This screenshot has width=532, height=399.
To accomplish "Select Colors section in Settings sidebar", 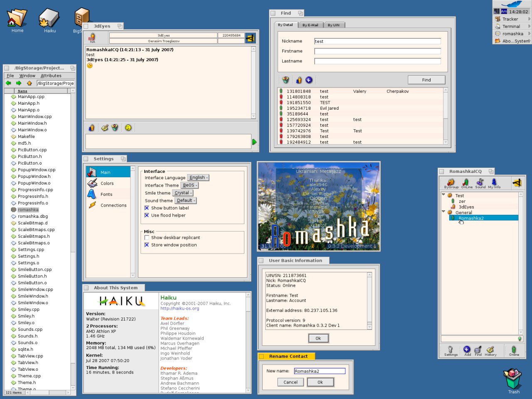I will click(x=108, y=183).
